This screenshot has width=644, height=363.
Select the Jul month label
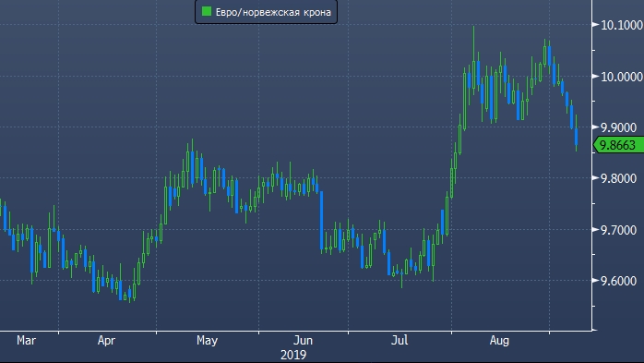point(400,341)
